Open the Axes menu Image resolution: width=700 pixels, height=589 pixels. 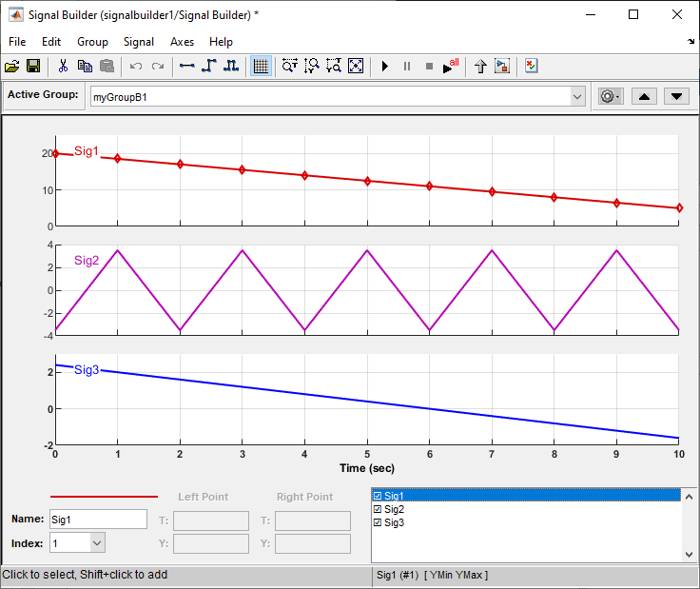pos(183,42)
